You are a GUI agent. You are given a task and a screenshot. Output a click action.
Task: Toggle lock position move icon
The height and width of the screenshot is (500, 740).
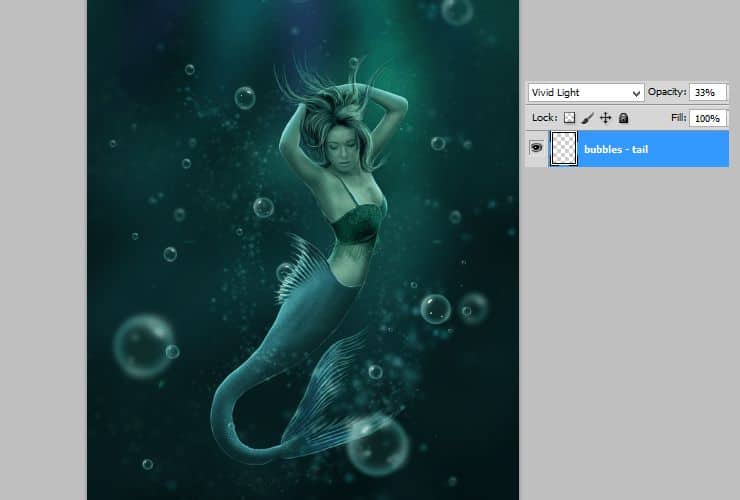605,118
